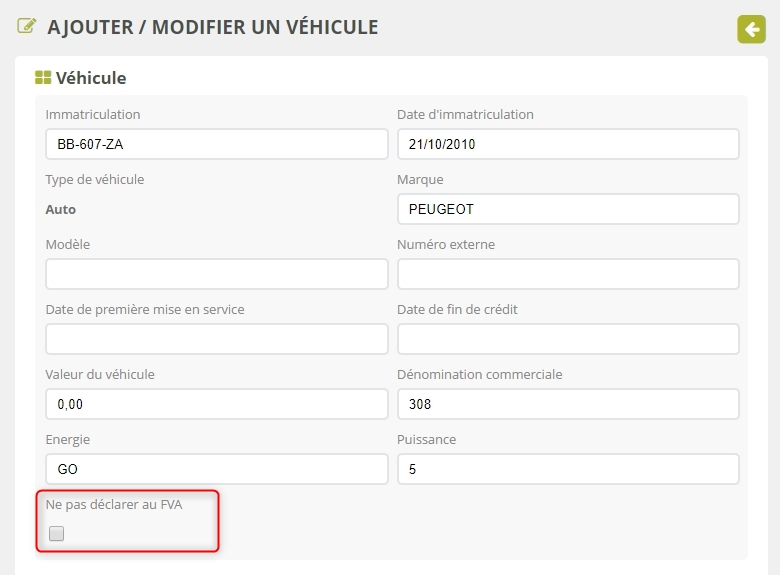This screenshot has height=575, width=780.
Task: Enable the Ne pas déclarer au FVA checkbox
Action: pyautogui.click(x=57, y=534)
